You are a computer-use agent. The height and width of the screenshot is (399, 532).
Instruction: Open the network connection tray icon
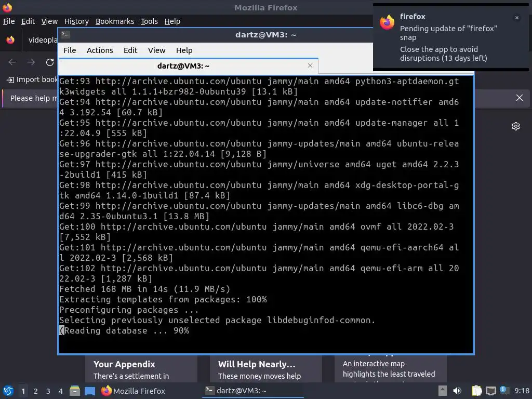click(490, 391)
